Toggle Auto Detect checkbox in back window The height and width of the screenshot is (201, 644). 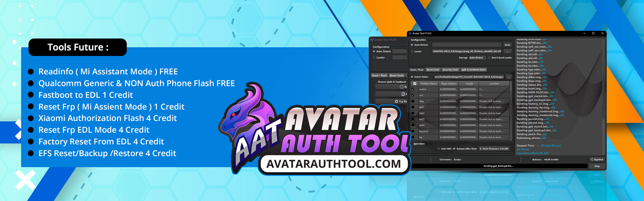[374, 52]
